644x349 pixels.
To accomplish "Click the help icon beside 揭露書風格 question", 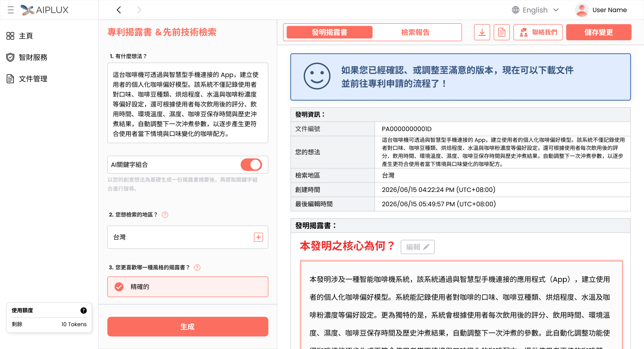I will click(x=197, y=267).
